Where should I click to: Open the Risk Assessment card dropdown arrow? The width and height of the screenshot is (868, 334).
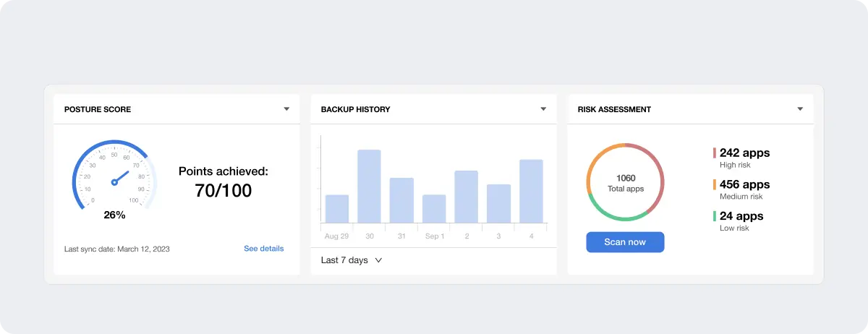800,109
